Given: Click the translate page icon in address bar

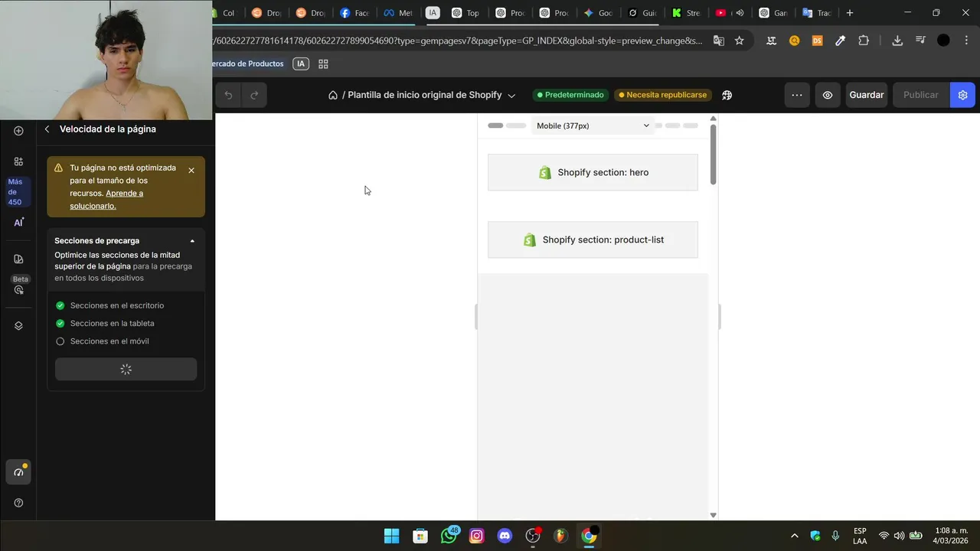Looking at the screenshot, I should tap(719, 41).
